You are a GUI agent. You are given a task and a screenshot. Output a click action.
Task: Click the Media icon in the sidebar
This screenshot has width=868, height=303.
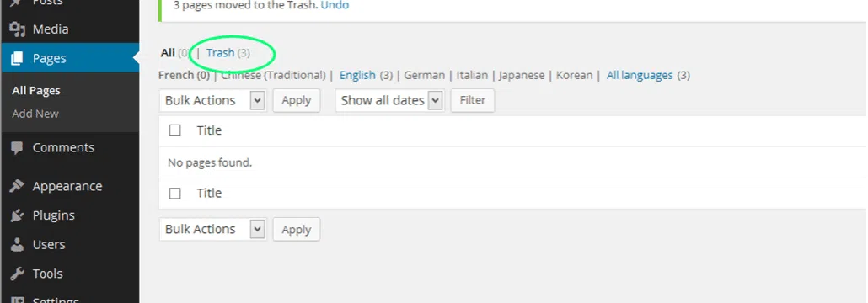pos(18,29)
